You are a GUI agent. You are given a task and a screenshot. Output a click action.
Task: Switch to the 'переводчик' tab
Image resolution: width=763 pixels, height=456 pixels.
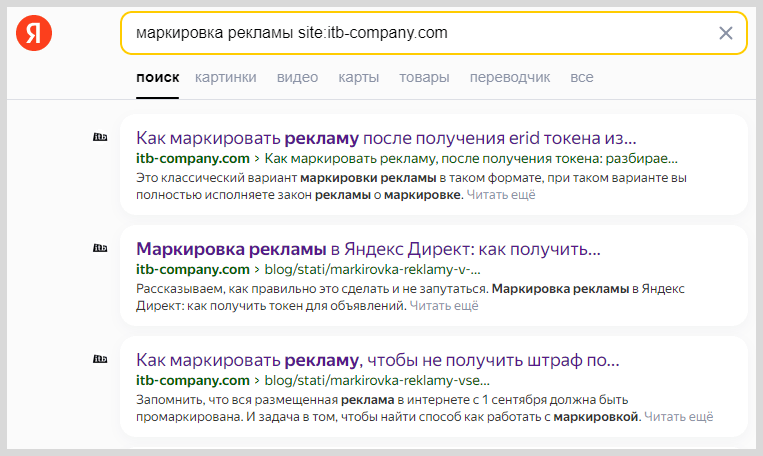click(510, 77)
